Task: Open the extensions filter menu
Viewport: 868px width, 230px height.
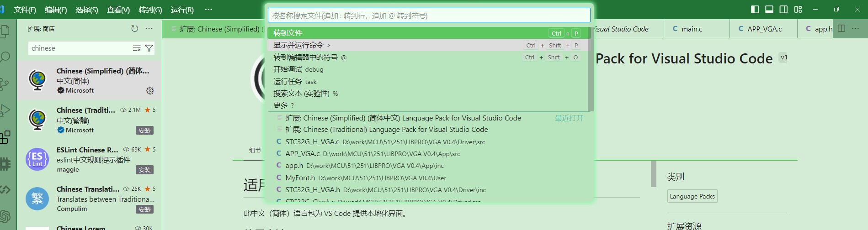Action: (149, 48)
